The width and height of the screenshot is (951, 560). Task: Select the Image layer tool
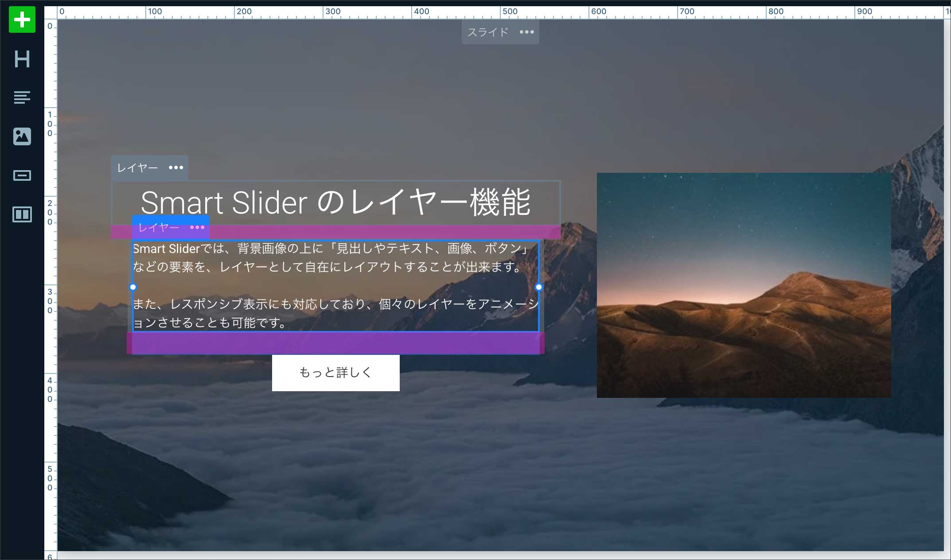click(x=22, y=136)
